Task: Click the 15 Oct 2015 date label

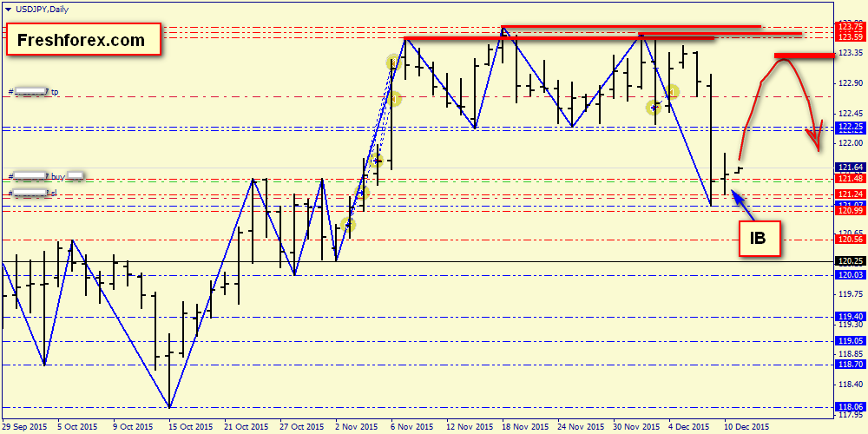Action: pos(191,427)
